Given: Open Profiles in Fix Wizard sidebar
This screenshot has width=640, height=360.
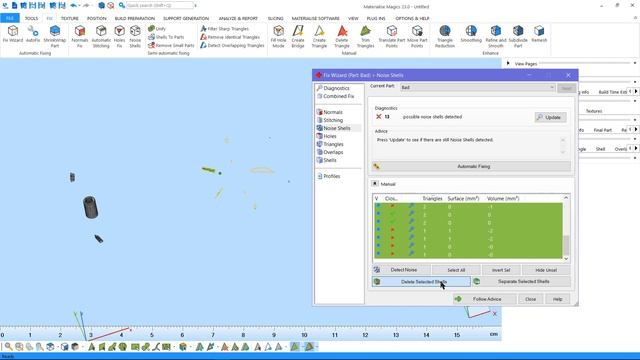Looking at the screenshot, I should 329,176.
